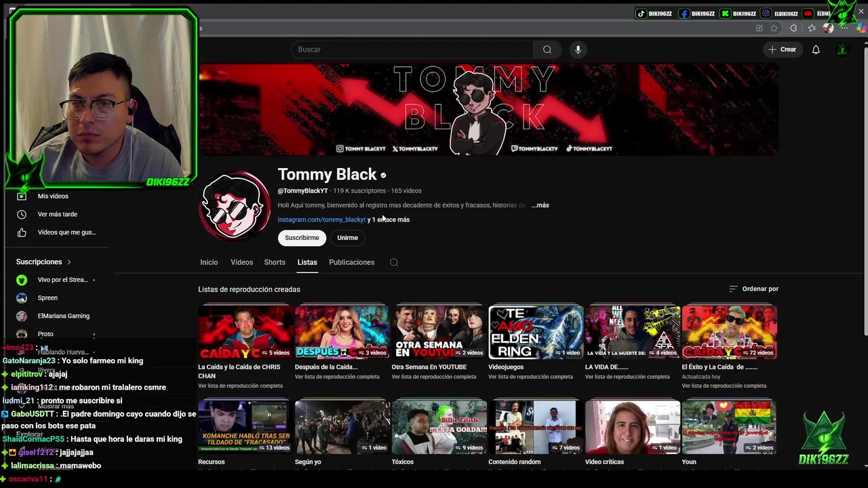The width and height of the screenshot is (868, 488).
Task: Open Según yo playlist thumbnail
Action: [342, 427]
